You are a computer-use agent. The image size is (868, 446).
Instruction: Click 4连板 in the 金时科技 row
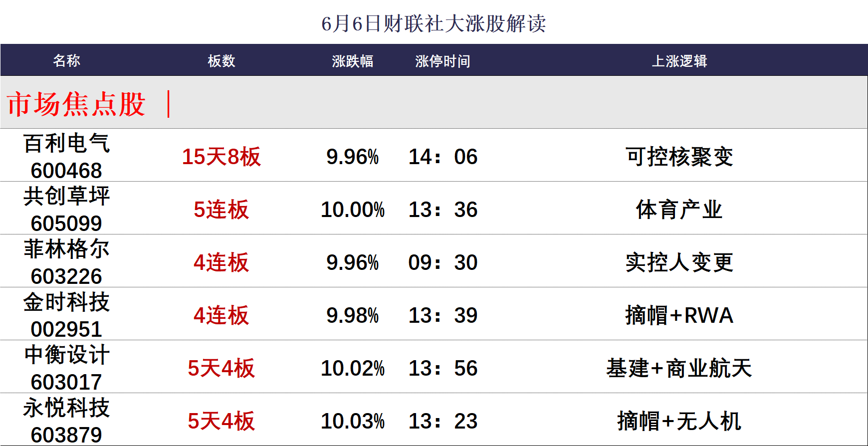point(221,315)
